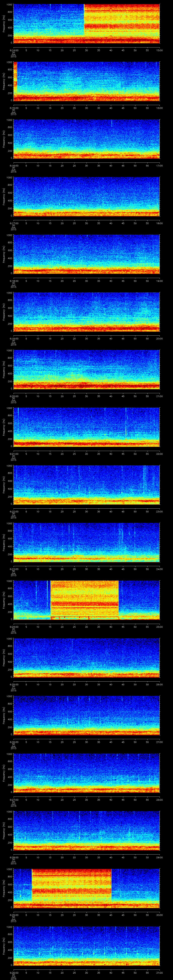The height and width of the screenshot is (980, 173).
Task: Select the 20:00 end time label
Action: [x=160, y=339]
